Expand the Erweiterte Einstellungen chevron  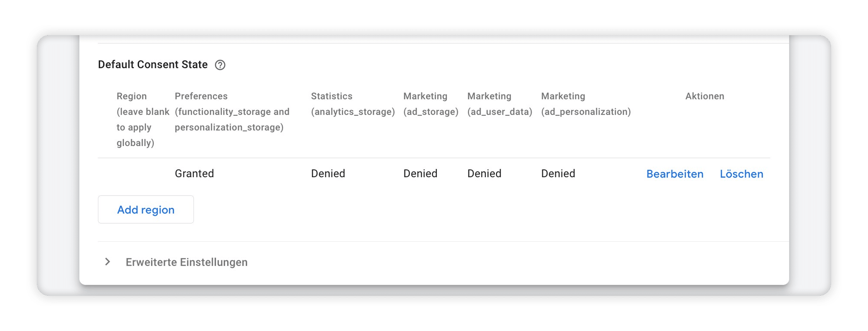pos(107,262)
